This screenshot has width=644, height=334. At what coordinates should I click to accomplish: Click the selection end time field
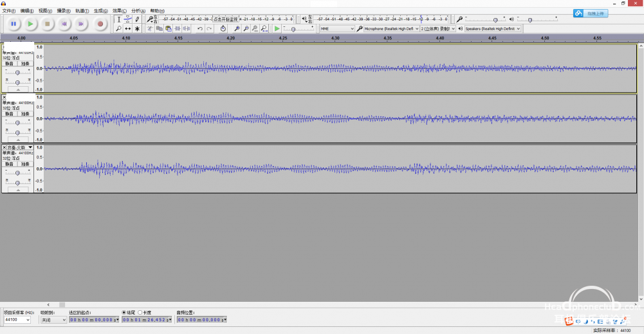[147, 320]
